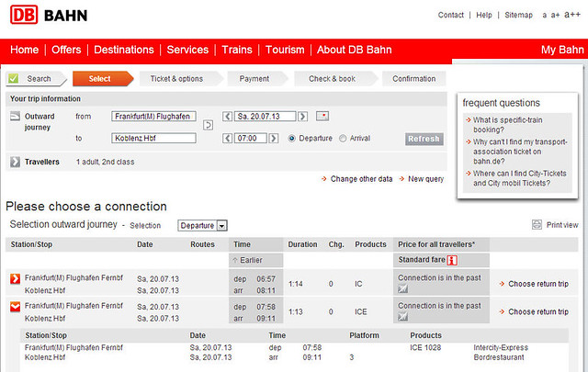Click the Change other data link
The image size is (588, 372).
tap(361, 179)
